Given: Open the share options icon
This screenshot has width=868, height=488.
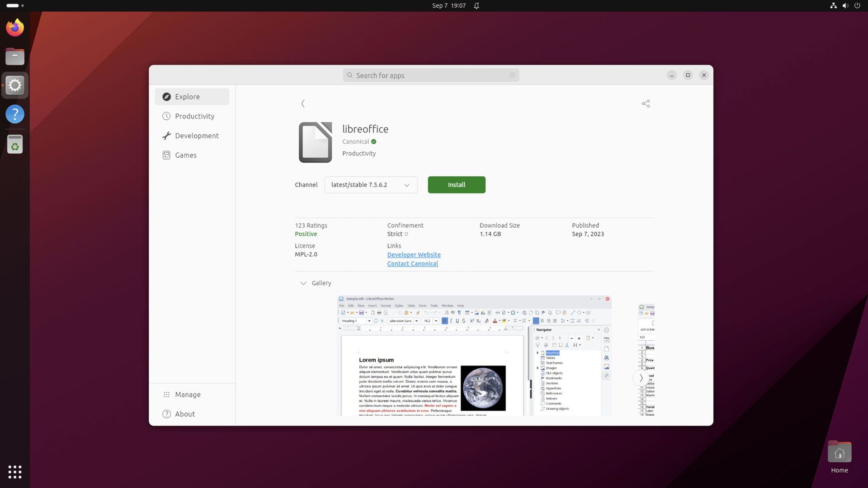Looking at the screenshot, I should click(x=646, y=103).
